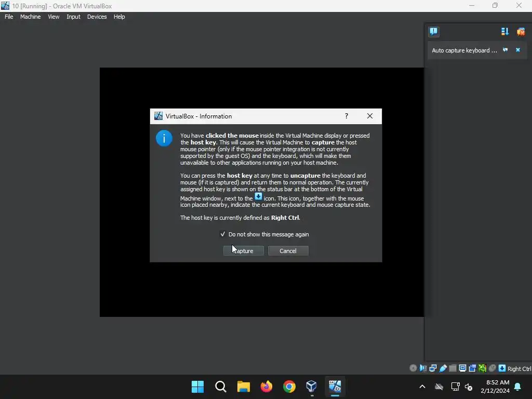Open the Machine menu
Image resolution: width=532 pixels, height=399 pixels.
[30, 17]
